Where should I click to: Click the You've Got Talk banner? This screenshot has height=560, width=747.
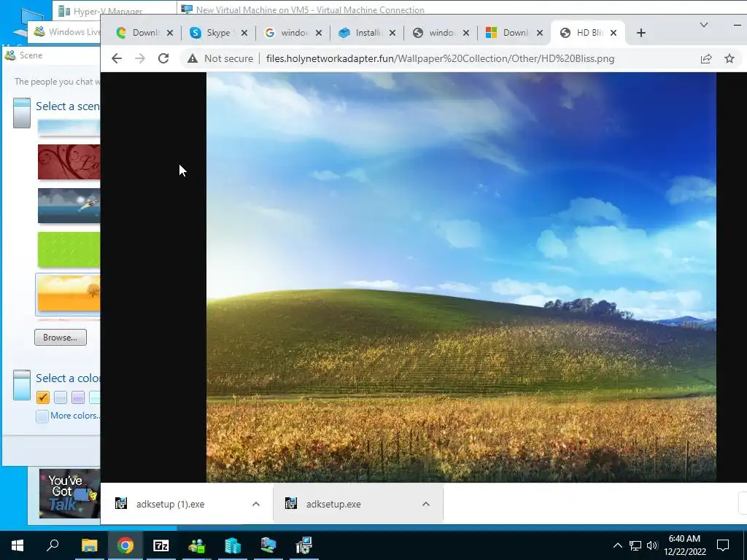point(69,494)
